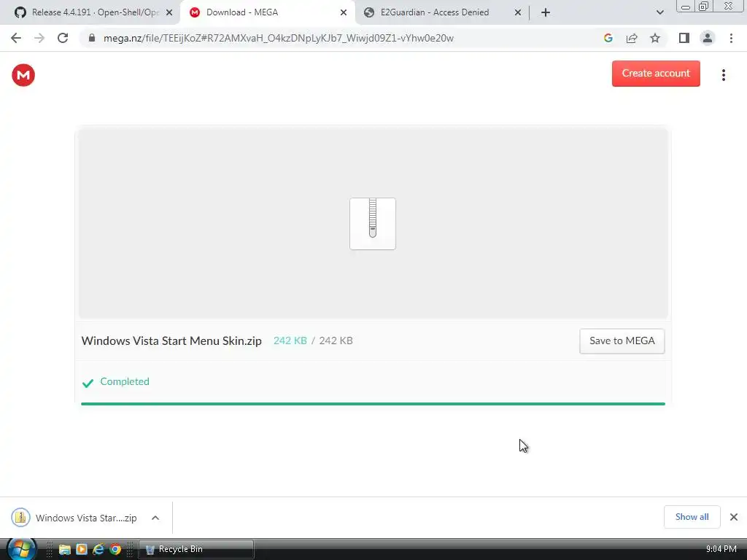
Task: Click the mega.nz address bar URL
Action: (x=278, y=38)
